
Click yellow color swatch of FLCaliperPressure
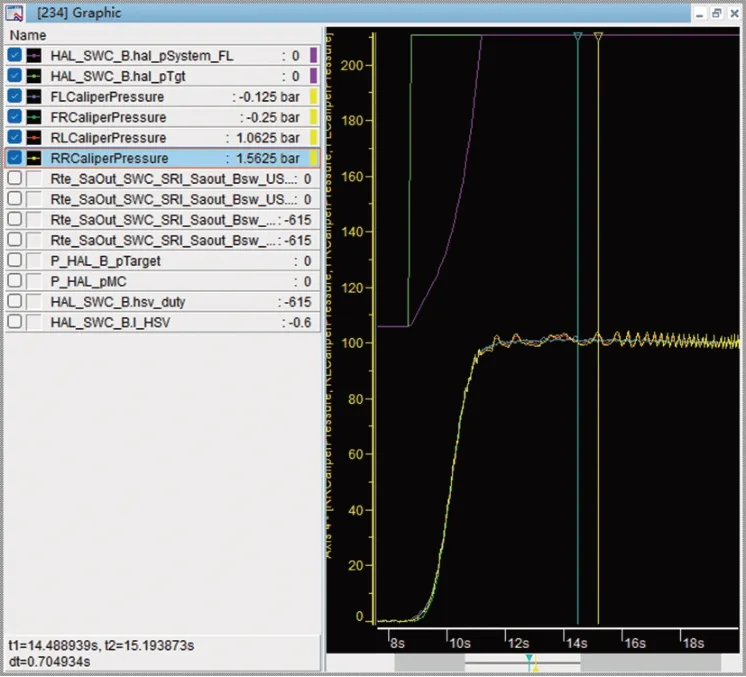pyautogui.click(x=314, y=96)
